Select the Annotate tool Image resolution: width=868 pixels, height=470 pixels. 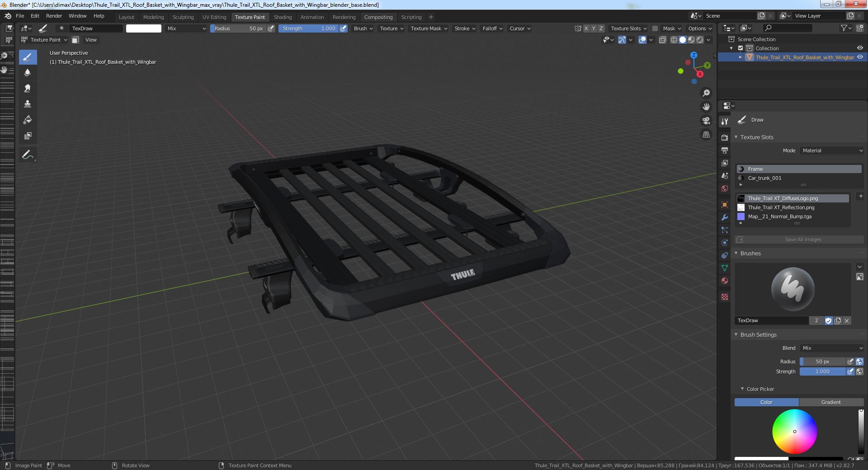pos(28,155)
